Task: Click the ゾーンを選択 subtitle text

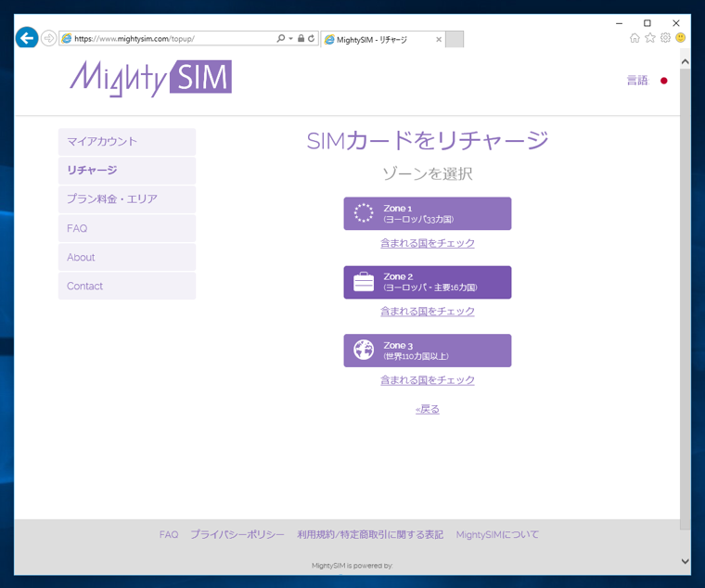Action: (428, 173)
